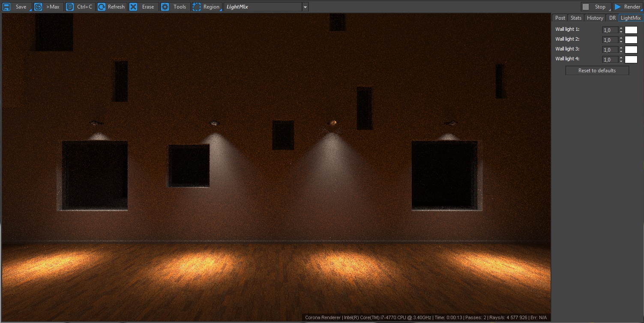Click the Wall light 3 intensity field
The height and width of the screenshot is (323, 644).
(610, 50)
